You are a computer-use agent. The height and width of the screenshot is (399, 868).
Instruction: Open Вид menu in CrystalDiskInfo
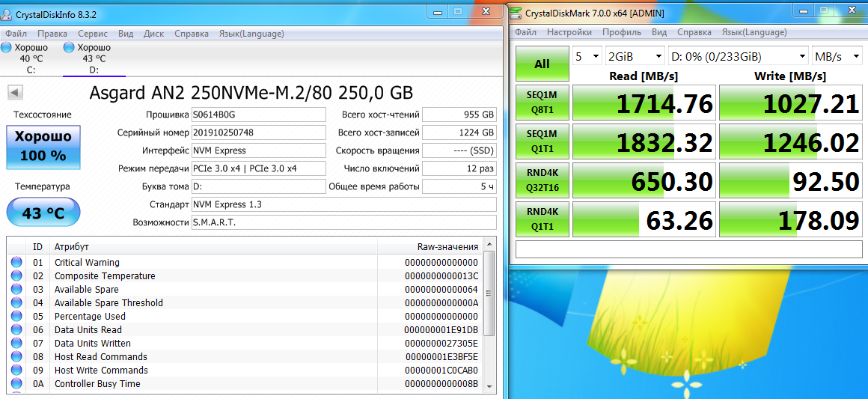point(126,33)
